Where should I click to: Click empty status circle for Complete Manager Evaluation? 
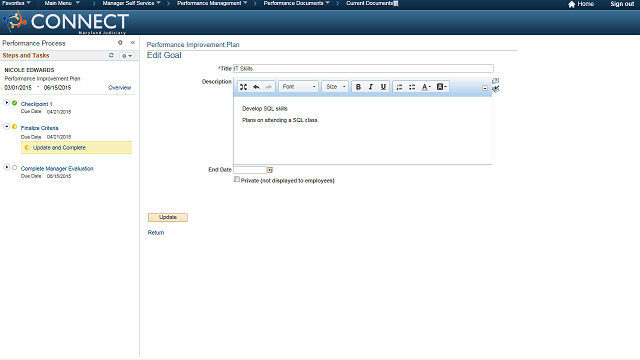pos(15,167)
